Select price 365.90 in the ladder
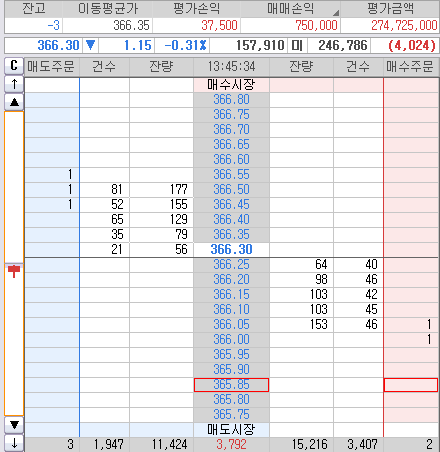This screenshot has width=440, height=452. tap(231, 369)
